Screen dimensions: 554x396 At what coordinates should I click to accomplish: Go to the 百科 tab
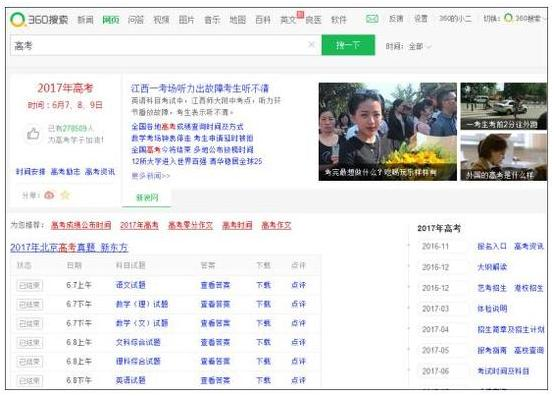263,20
